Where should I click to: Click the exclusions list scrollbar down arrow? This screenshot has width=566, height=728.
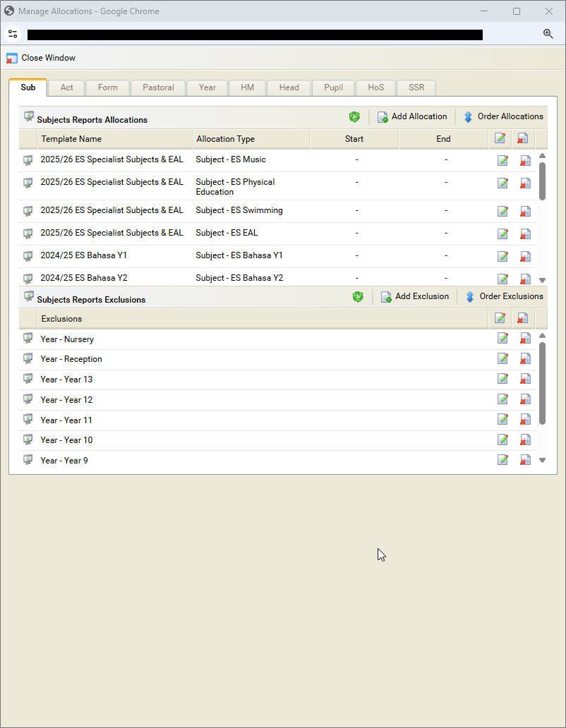coord(542,460)
